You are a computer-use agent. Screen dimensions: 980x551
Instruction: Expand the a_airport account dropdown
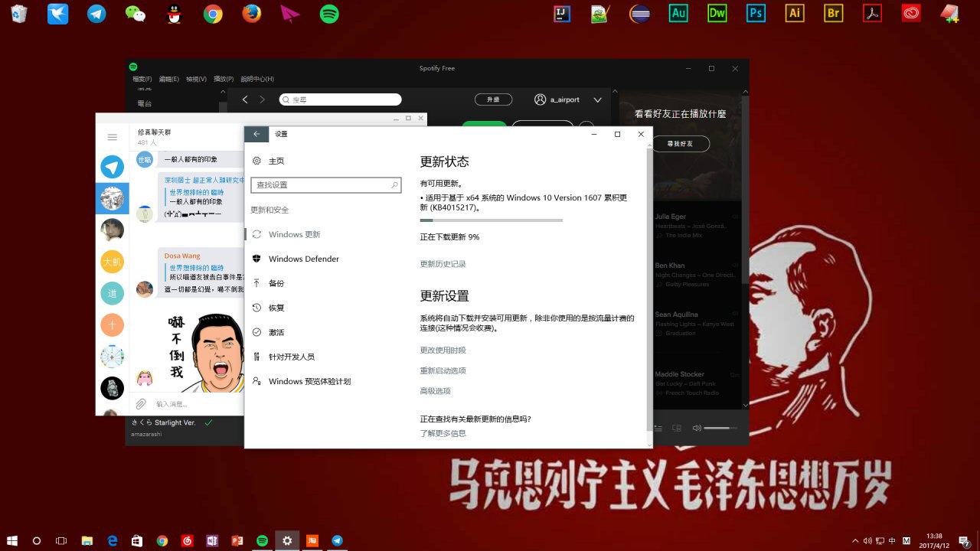pos(598,99)
